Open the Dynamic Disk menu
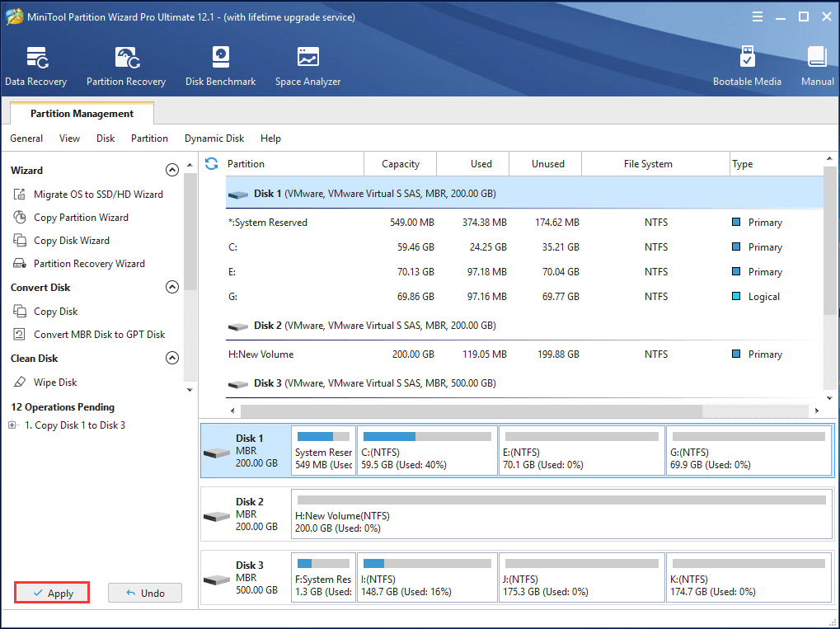This screenshot has width=840, height=629. pyautogui.click(x=214, y=138)
